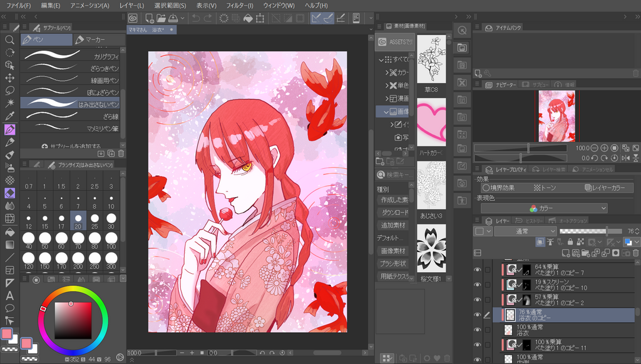Click the layer opacity slider
The image size is (641, 364).
[590, 231]
